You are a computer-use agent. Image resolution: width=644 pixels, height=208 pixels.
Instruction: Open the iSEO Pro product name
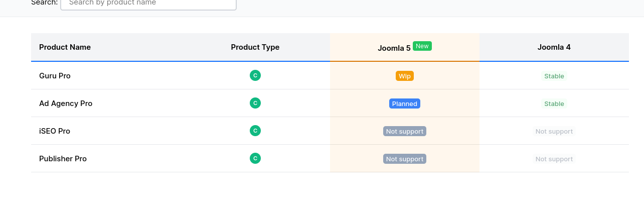[55, 131]
